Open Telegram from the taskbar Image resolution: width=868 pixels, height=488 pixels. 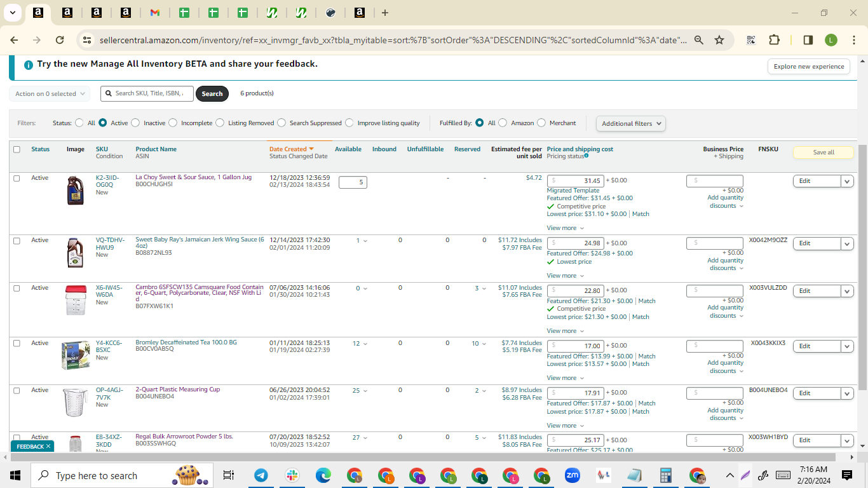point(261,475)
